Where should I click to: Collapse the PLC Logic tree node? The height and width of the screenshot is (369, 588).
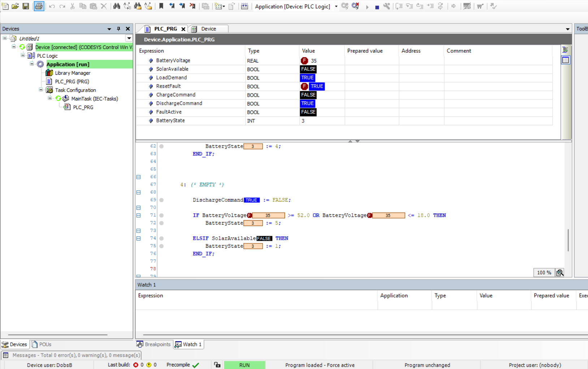(23, 55)
